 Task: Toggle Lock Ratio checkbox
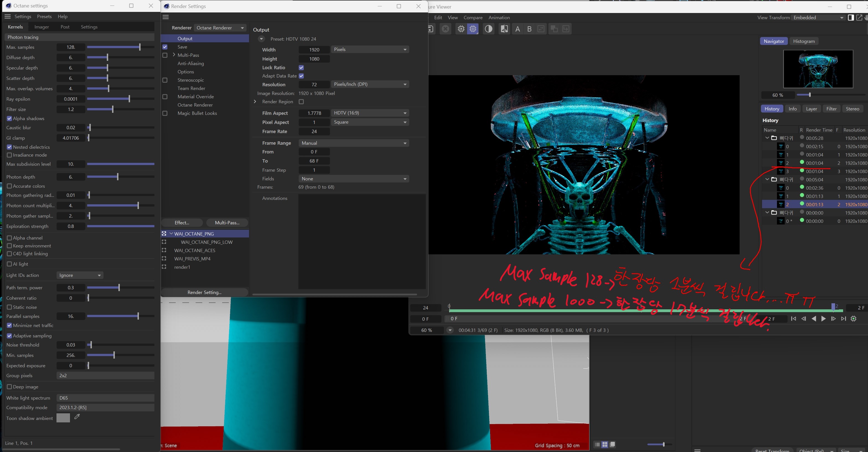[301, 68]
